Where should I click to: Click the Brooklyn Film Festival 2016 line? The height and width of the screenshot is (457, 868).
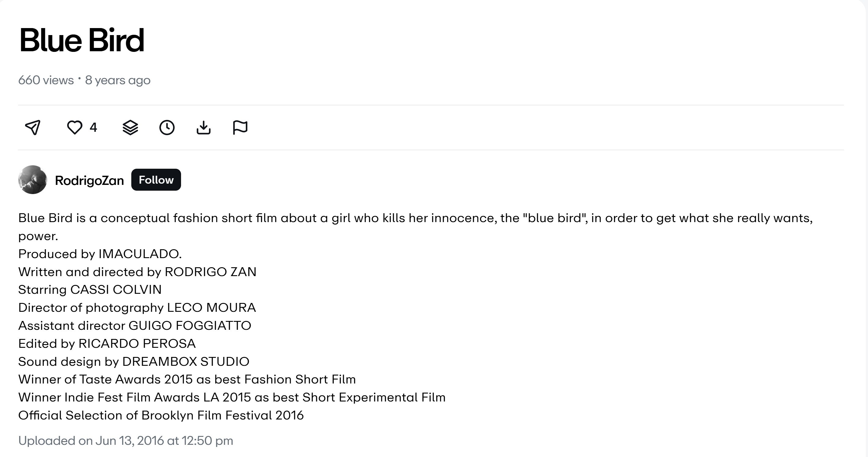(161, 415)
